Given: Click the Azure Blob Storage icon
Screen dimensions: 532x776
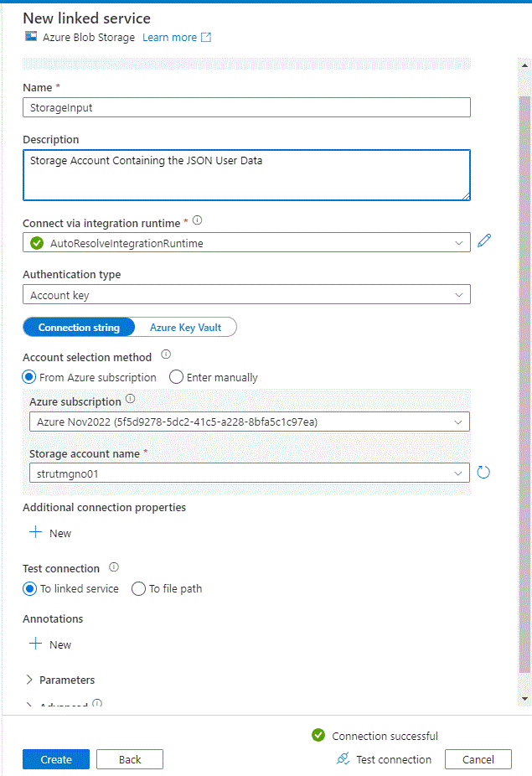Looking at the screenshot, I should [x=31, y=37].
